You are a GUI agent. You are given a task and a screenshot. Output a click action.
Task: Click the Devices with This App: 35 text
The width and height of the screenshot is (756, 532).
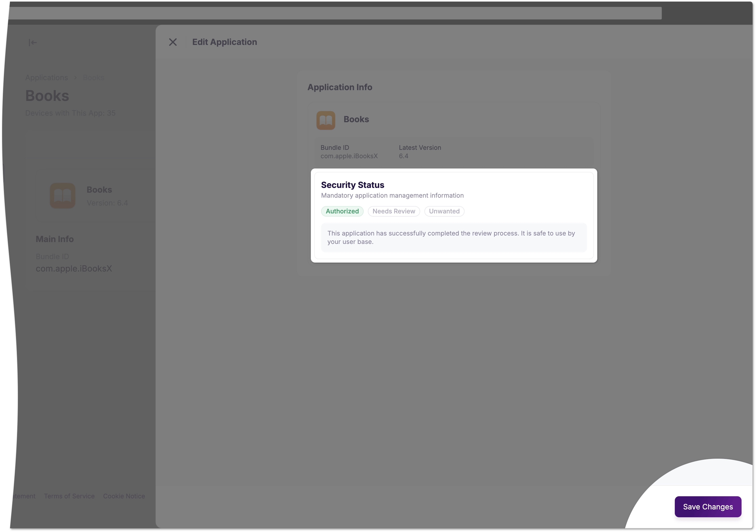coord(70,113)
